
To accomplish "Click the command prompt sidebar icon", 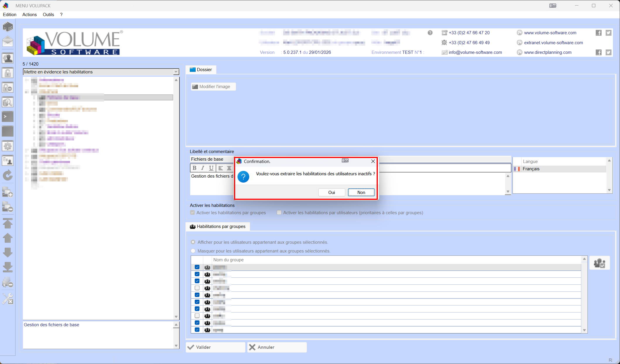I will coord(8,116).
